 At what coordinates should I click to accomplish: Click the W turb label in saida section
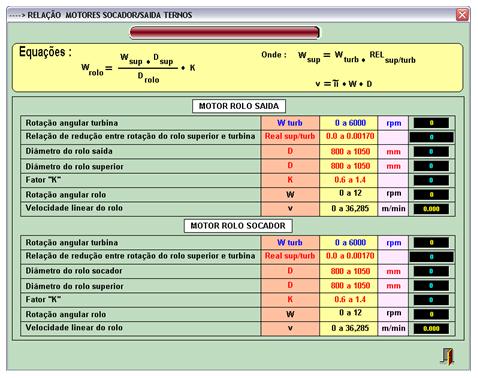[x=290, y=123]
